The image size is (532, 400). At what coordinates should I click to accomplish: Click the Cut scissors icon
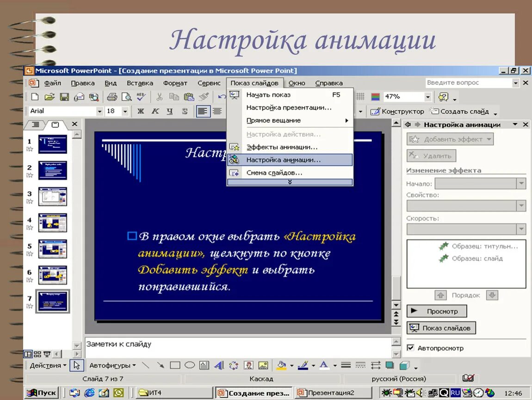(159, 97)
